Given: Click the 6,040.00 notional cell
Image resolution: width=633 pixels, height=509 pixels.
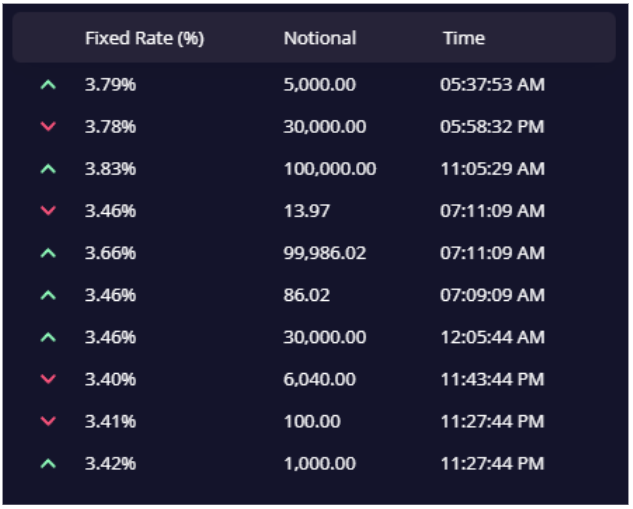Looking at the screenshot, I should pos(319,379).
